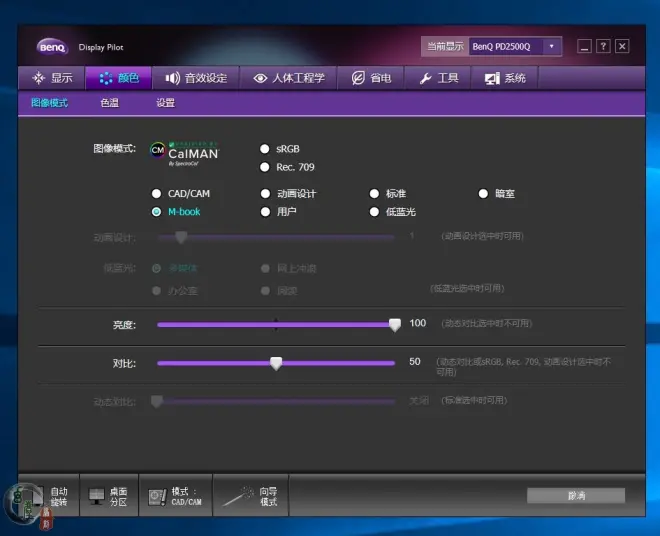
Task: Click the brightness value 100
Action: pyautogui.click(x=418, y=323)
